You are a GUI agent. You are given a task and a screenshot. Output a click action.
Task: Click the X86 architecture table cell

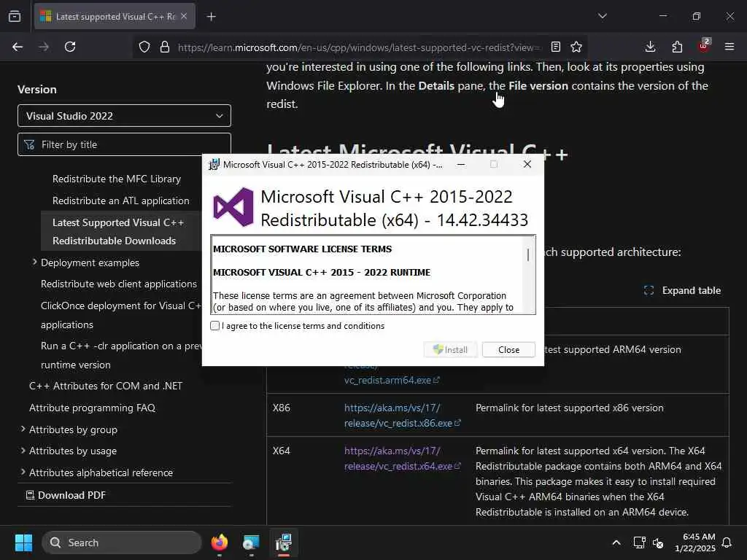coord(281,408)
